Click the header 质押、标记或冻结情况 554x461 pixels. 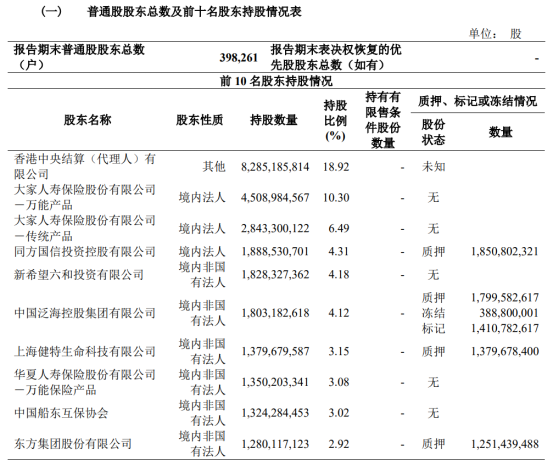pos(477,101)
